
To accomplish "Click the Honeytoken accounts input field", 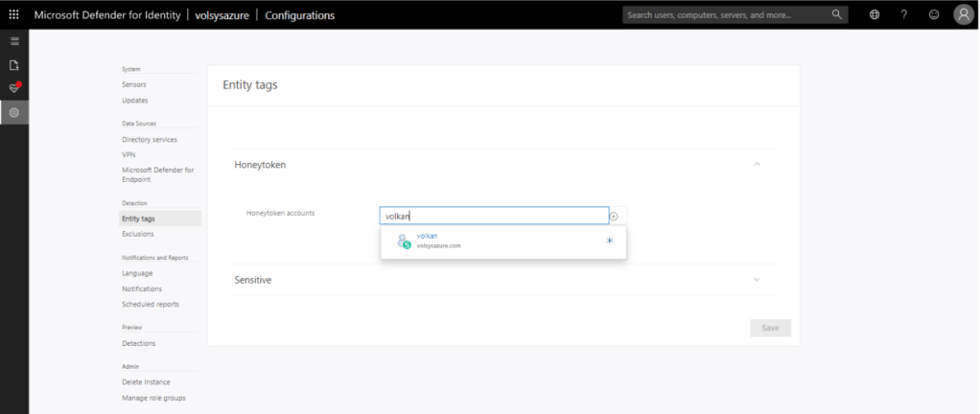I will 493,216.
